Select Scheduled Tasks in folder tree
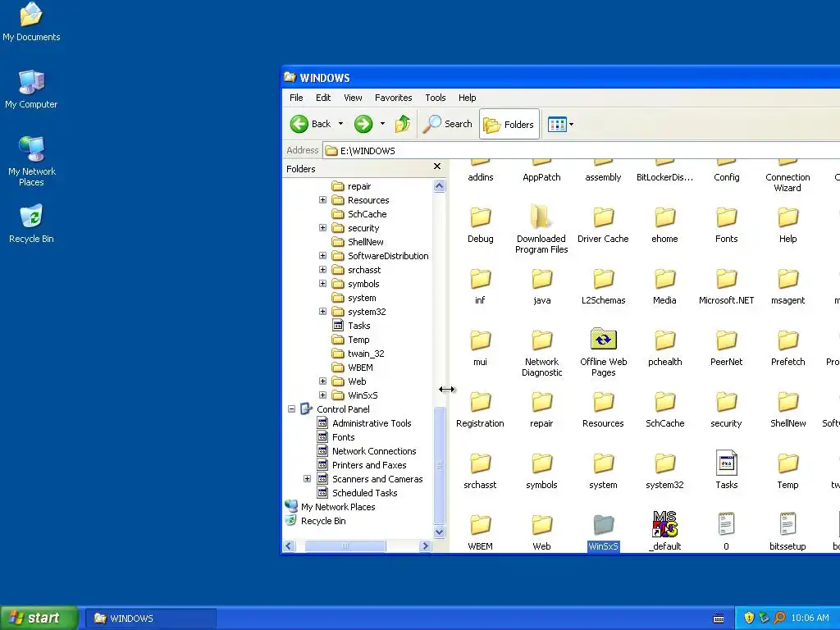This screenshot has width=840, height=630. [x=364, y=493]
